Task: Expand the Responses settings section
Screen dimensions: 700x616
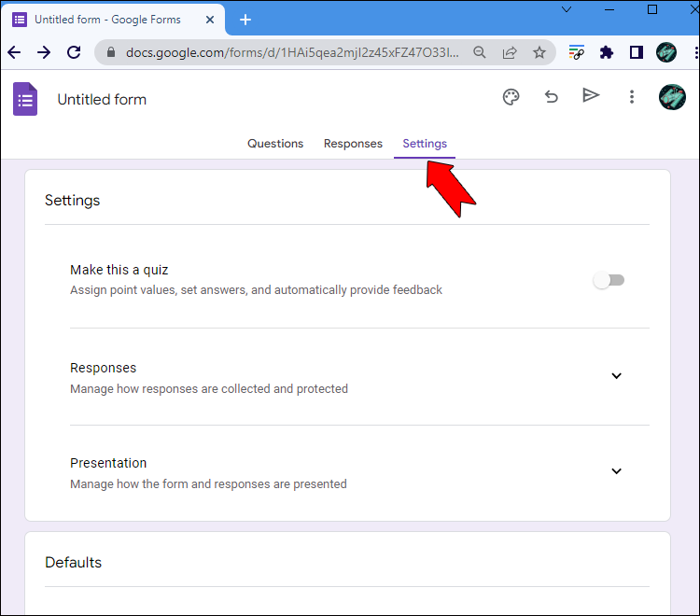Action: tap(616, 376)
